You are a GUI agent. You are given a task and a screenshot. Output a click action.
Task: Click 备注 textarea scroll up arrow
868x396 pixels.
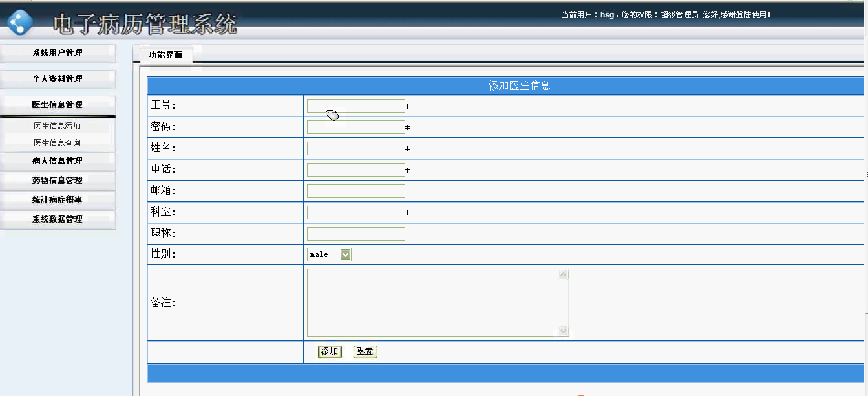point(563,275)
